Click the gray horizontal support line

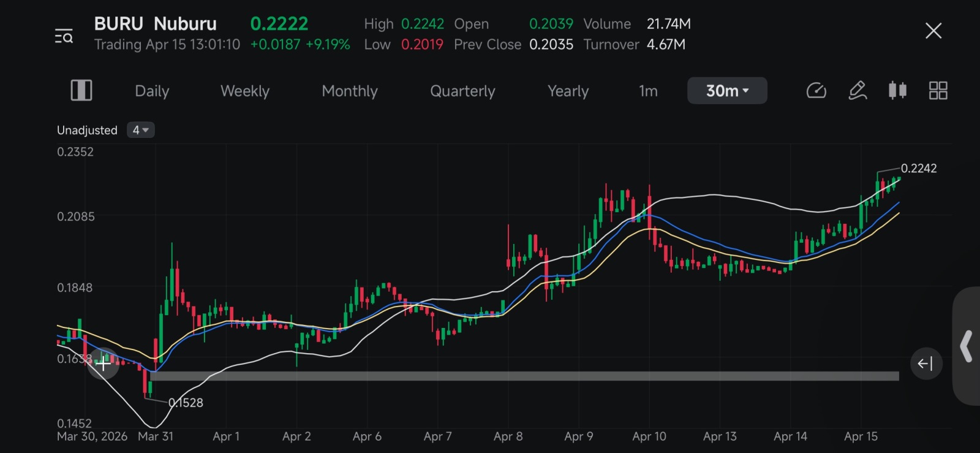pos(525,376)
